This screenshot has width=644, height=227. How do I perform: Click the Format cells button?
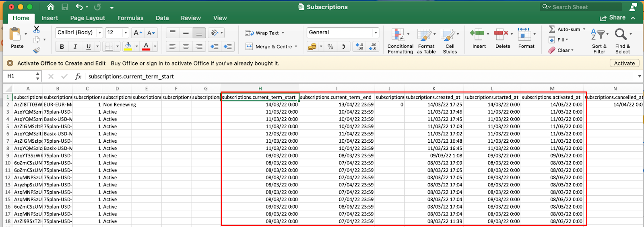(x=526, y=38)
